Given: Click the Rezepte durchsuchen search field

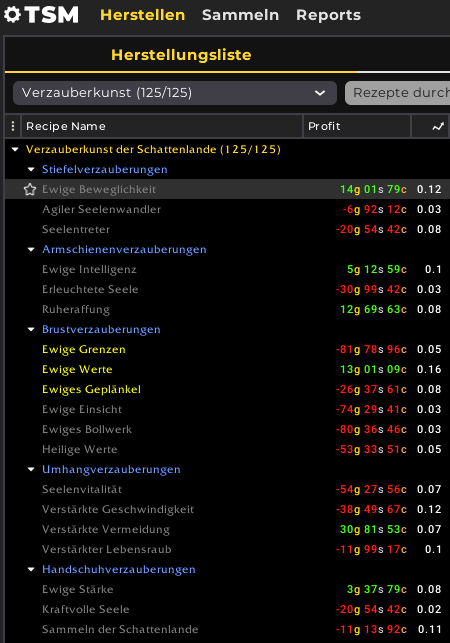Looking at the screenshot, I should pyautogui.click(x=397, y=93).
